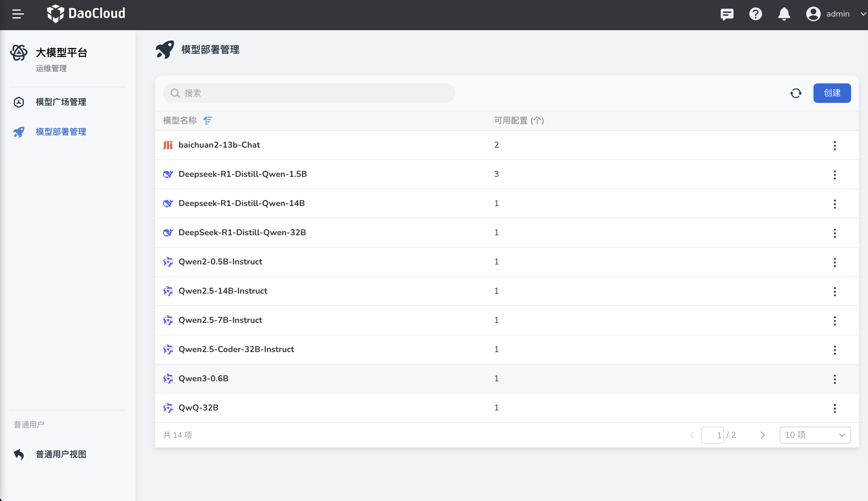Image resolution: width=868 pixels, height=501 pixels.
Task: Click the 共 14 项 total count text
Action: (x=178, y=435)
